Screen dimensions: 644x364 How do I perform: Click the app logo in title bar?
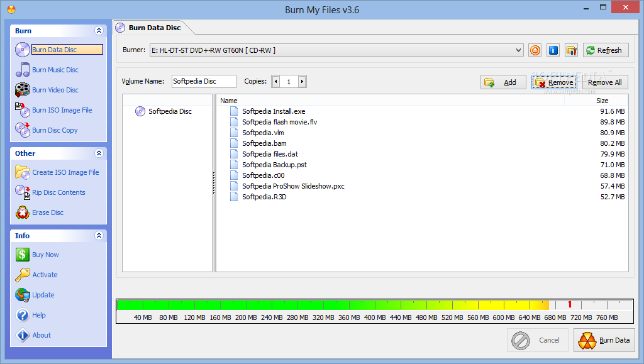pos(11,9)
